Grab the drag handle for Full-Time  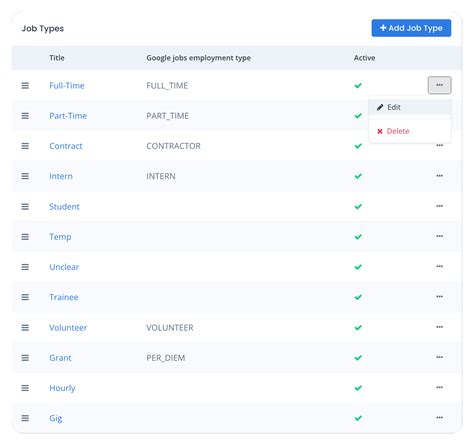coord(25,86)
